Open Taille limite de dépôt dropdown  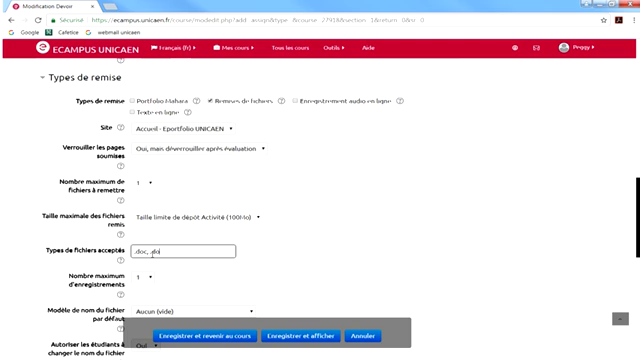click(198, 217)
